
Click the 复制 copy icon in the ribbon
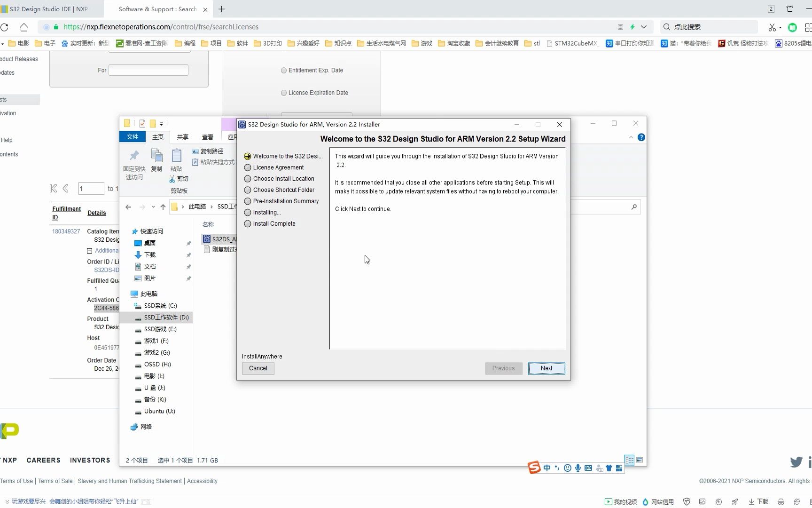pyautogui.click(x=156, y=155)
